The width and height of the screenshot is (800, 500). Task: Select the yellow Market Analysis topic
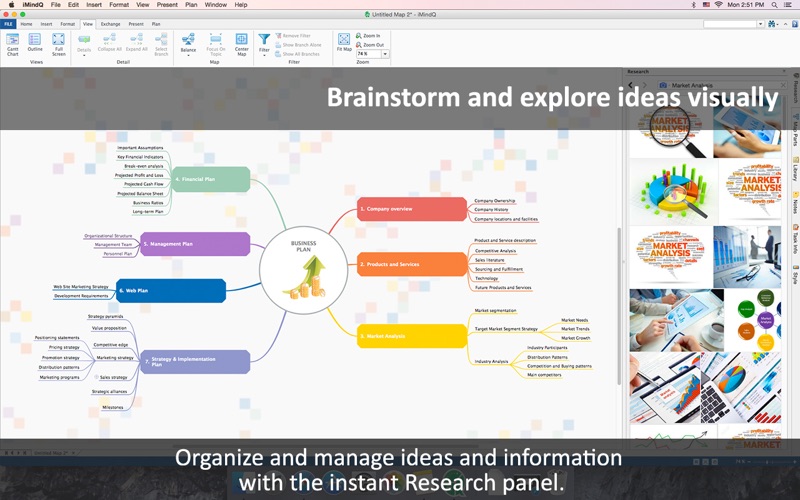[412, 336]
